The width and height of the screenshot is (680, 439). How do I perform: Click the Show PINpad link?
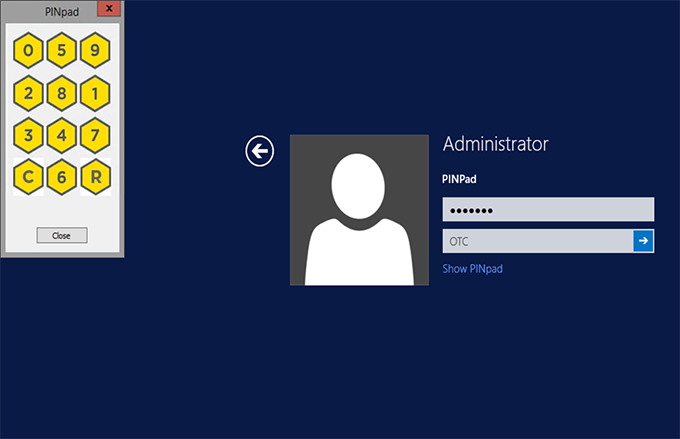point(479,268)
